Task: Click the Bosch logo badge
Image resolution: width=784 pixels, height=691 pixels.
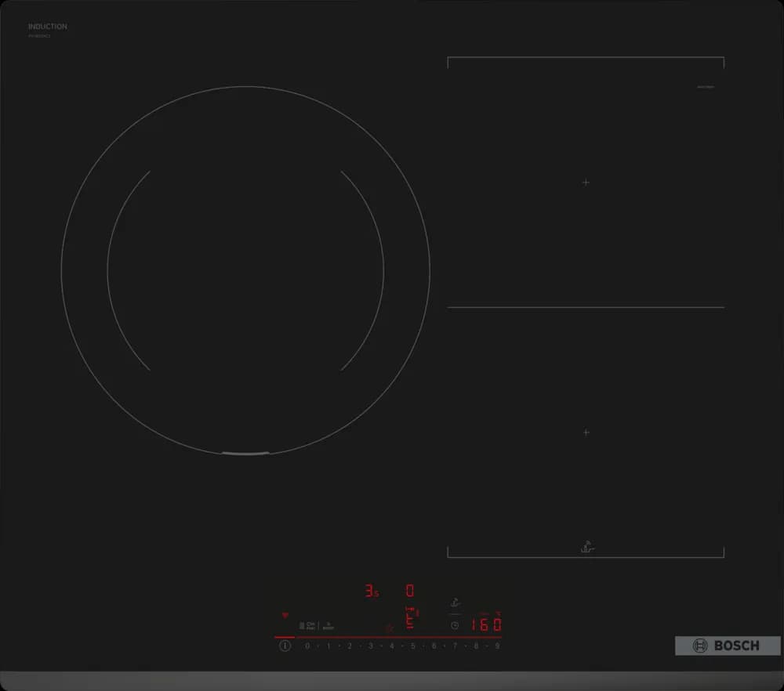Action: coord(728,646)
